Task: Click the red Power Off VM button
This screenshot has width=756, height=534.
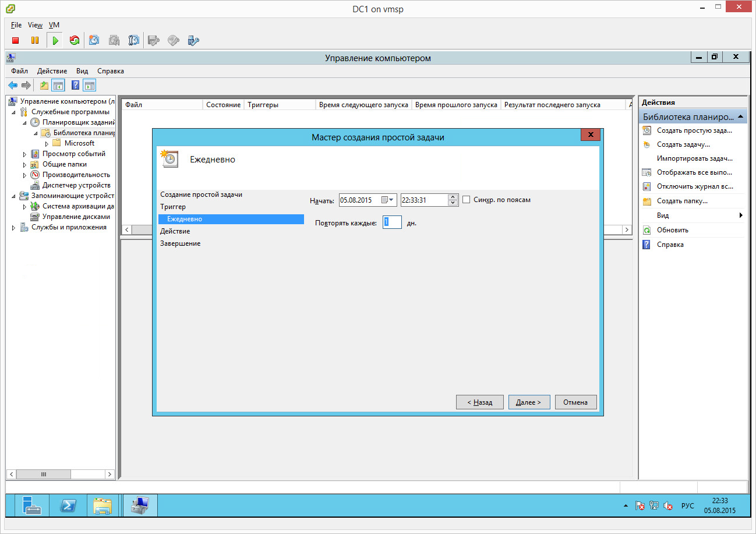Action: pyautogui.click(x=16, y=40)
